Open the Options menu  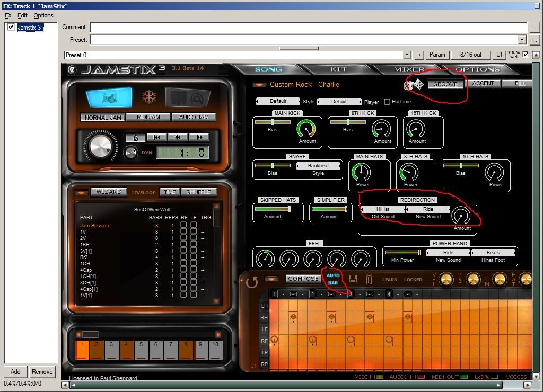pos(43,16)
